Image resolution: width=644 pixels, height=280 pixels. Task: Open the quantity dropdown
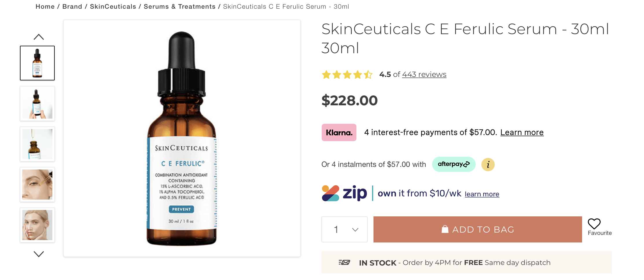tap(344, 229)
